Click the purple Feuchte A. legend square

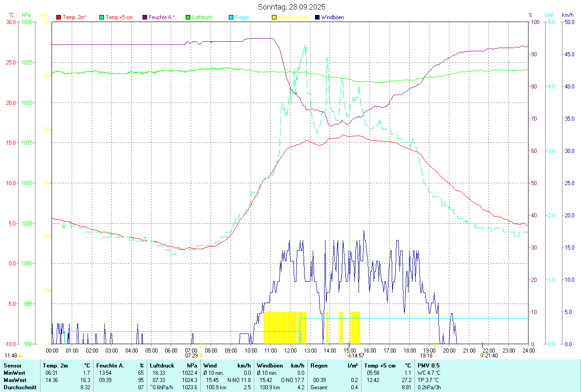click(145, 17)
